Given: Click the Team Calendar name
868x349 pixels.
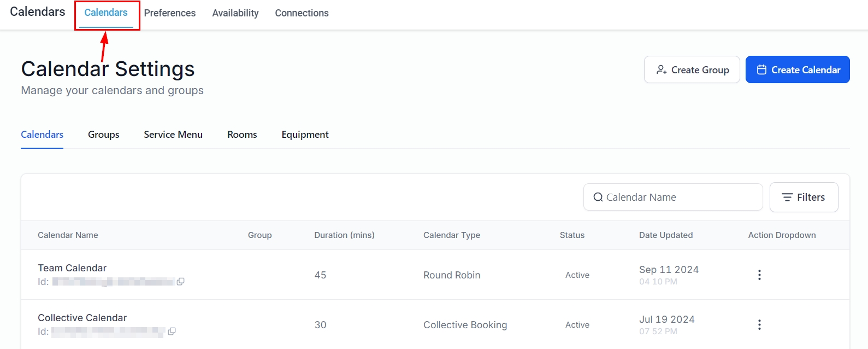Looking at the screenshot, I should point(72,268).
